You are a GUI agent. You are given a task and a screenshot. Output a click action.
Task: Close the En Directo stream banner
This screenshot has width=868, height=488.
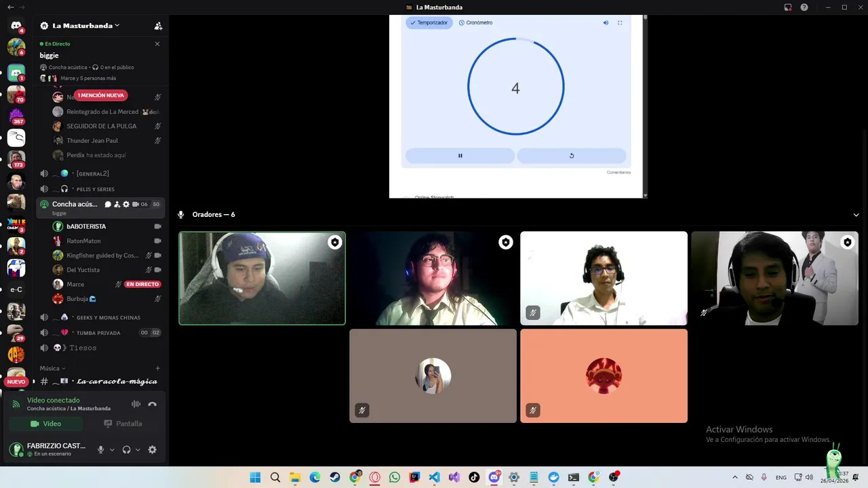coord(157,44)
